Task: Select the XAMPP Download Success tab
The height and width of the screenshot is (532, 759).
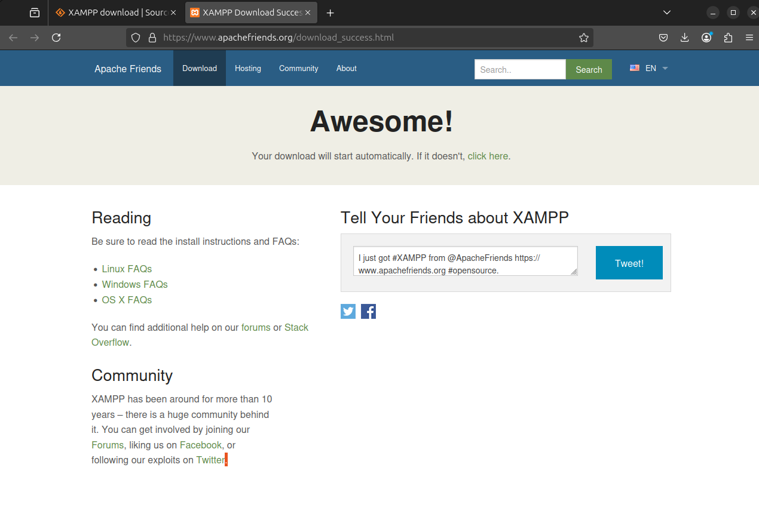Action: click(251, 13)
